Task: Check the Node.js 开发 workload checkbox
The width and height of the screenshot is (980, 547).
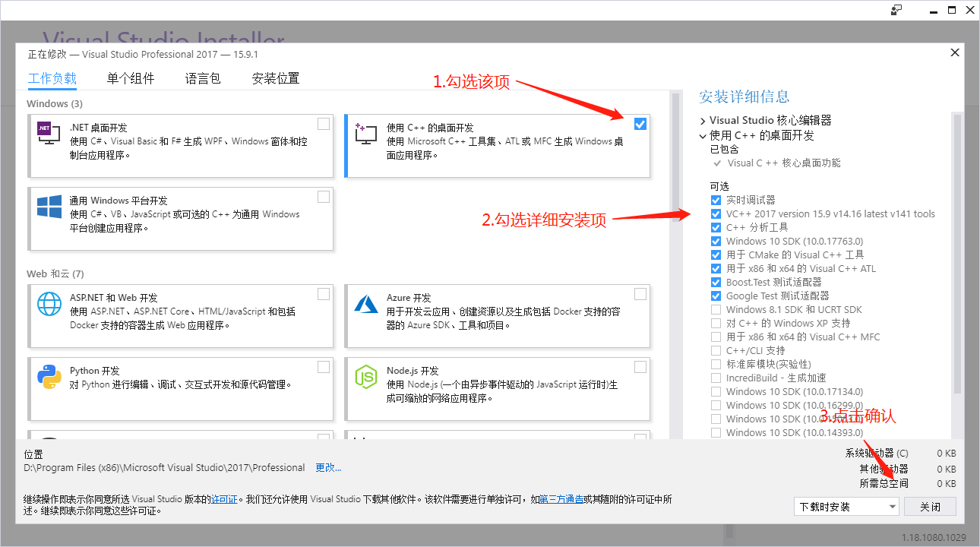Action: click(640, 367)
